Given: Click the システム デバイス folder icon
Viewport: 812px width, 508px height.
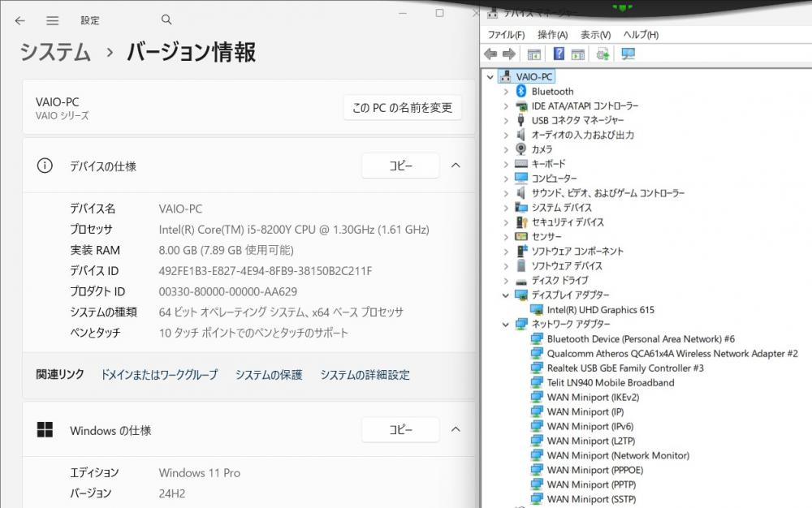Looking at the screenshot, I should [x=521, y=208].
